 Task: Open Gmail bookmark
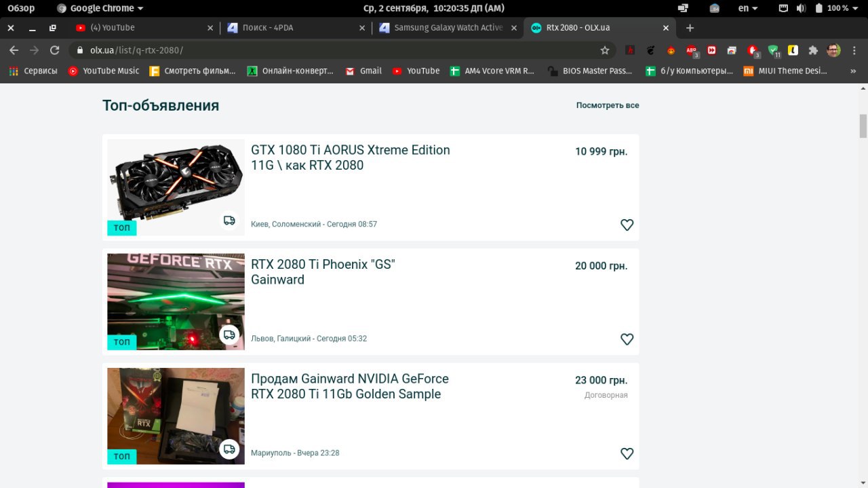tap(363, 71)
